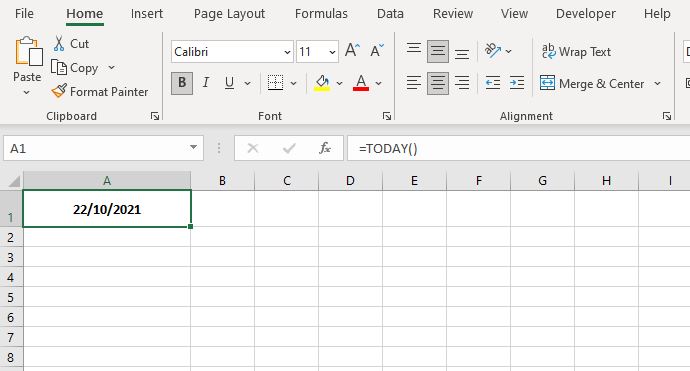Image resolution: width=690 pixels, height=371 pixels.
Task: Copy the selected cell
Action: [x=75, y=68]
